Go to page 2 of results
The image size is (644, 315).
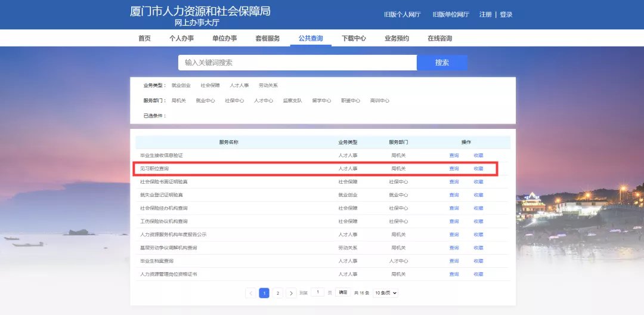(x=277, y=293)
